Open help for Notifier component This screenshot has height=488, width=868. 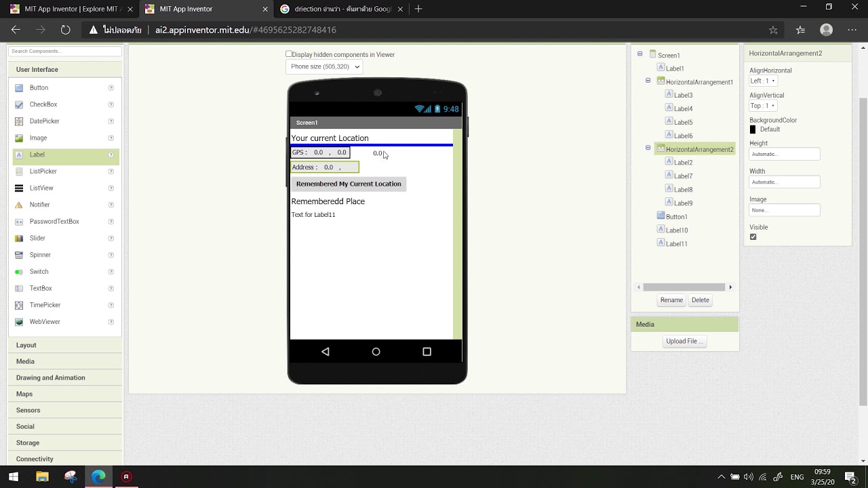(111, 205)
